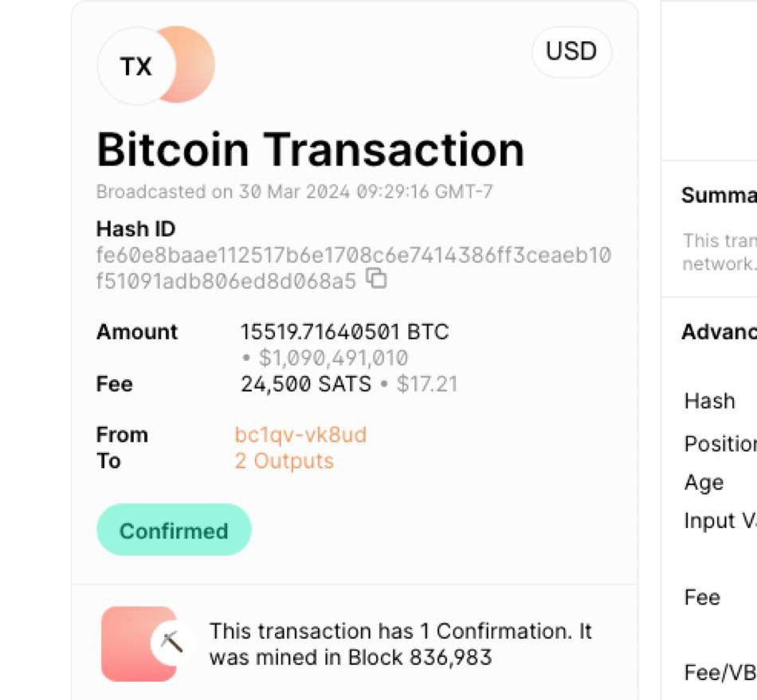The width and height of the screenshot is (757, 700).
Task: Click the broadcast date timestamp text
Action: [294, 192]
